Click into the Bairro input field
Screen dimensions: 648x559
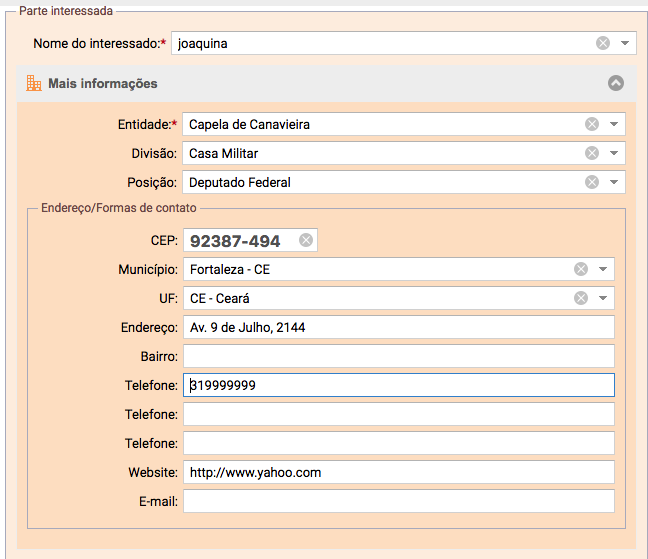tap(399, 356)
